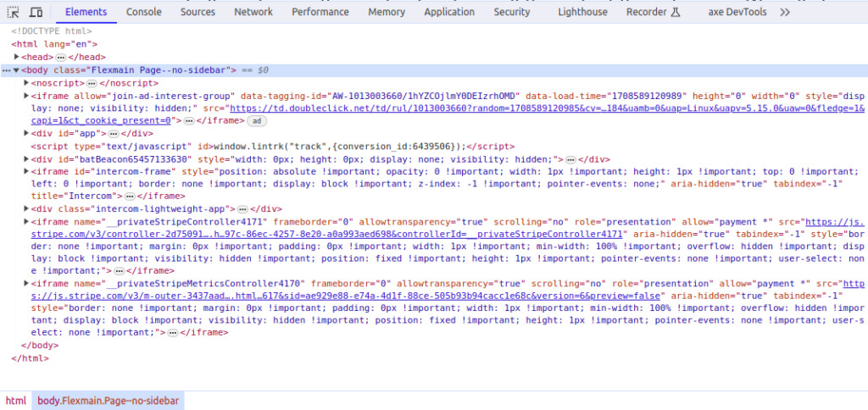
Task: Activate the inspect element picker icon
Action: click(x=14, y=12)
